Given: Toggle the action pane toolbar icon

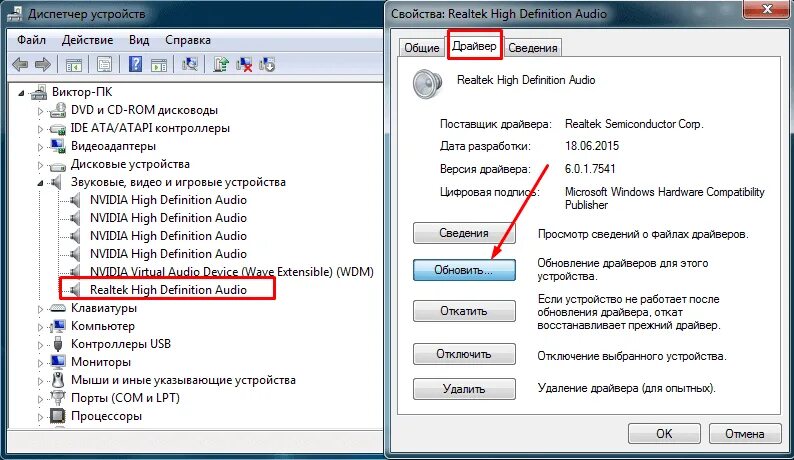Looking at the screenshot, I should click(159, 64).
